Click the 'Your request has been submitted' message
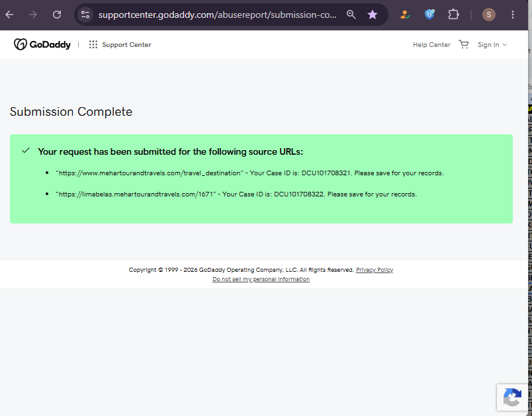532x416 pixels. pyautogui.click(x=170, y=151)
